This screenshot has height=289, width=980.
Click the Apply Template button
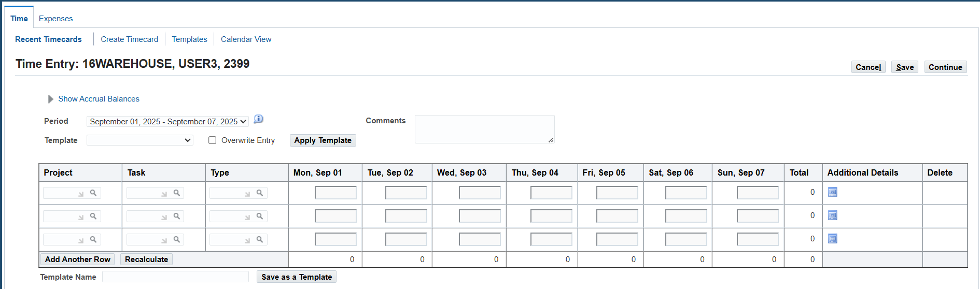(323, 140)
